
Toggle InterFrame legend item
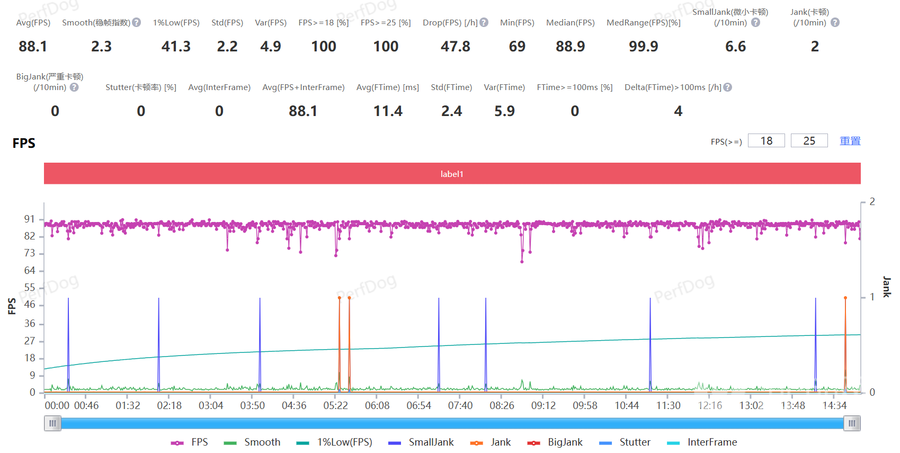pyautogui.click(x=700, y=442)
